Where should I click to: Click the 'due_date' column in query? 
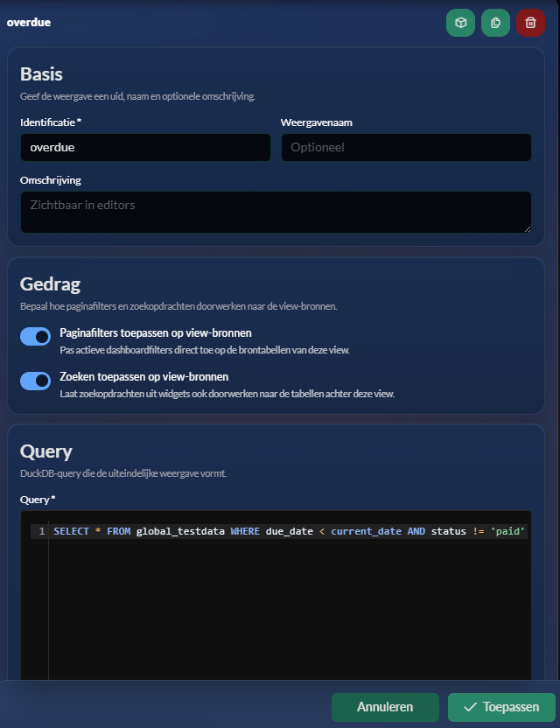pyautogui.click(x=290, y=531)
